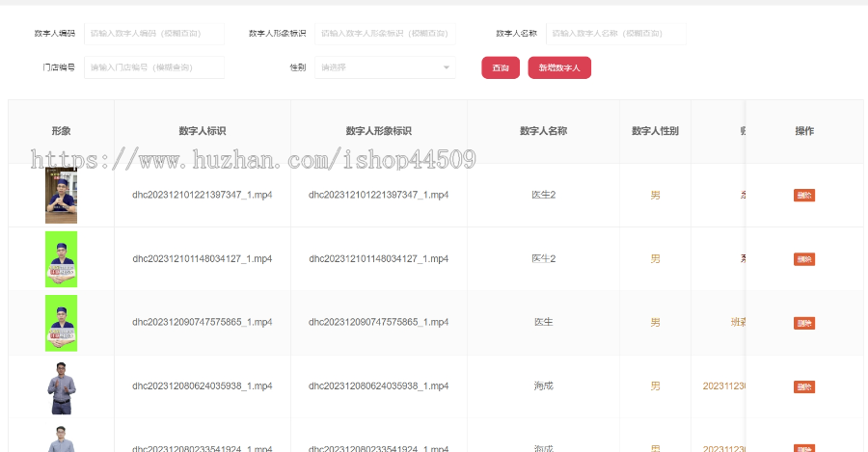
Task: Delete row dhc202312090747575865_1.mp4 via 删除 button
Action: [x=803, y=323]
